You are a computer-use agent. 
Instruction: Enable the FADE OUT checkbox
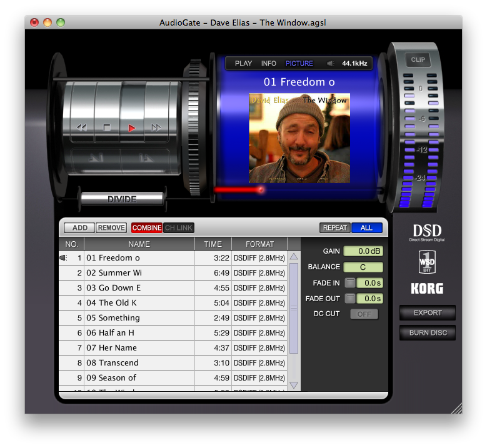click(x=349, y=299)
